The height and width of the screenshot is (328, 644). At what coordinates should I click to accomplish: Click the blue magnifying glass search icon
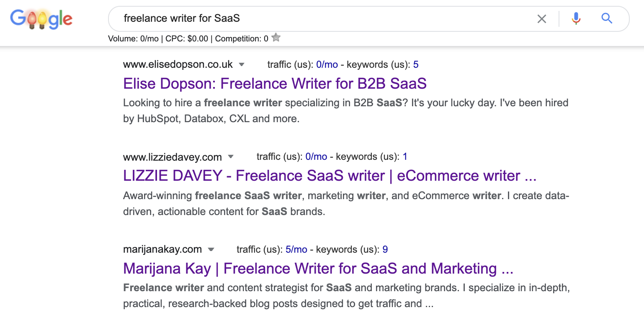[x=607, y=18]
